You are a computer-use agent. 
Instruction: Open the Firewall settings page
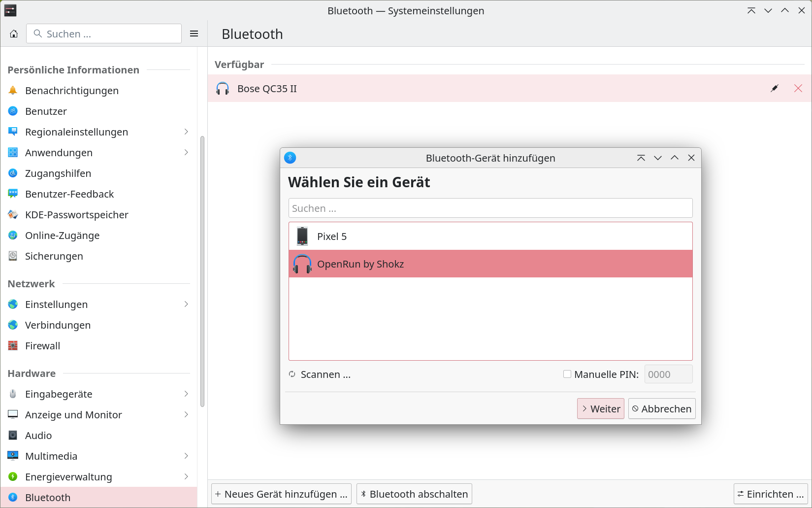pyautogui.click(x=99, y=346)
